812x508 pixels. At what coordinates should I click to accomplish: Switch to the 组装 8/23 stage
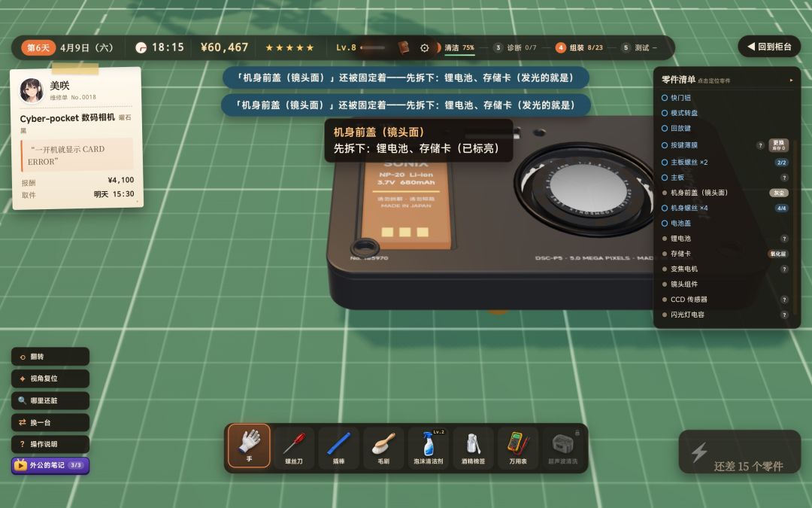[580, 47]
